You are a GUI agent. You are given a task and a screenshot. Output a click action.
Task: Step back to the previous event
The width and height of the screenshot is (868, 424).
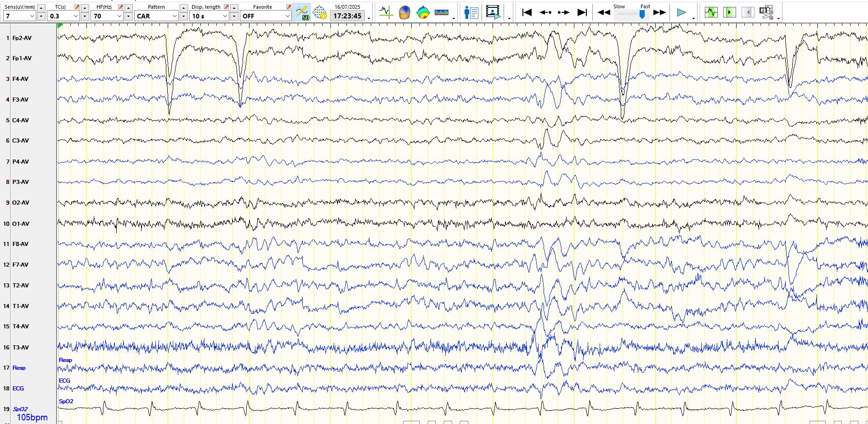coord(545,12)
